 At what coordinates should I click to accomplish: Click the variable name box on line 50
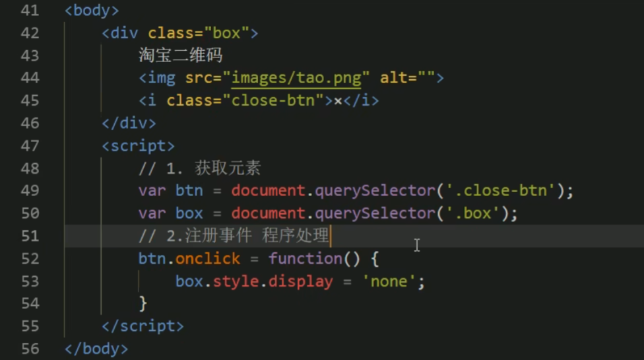(189, 213)
